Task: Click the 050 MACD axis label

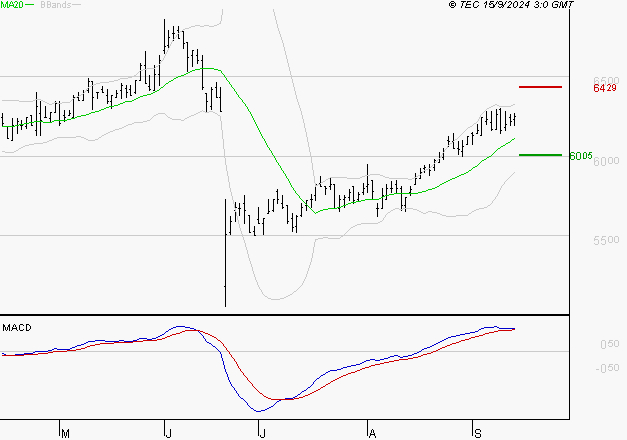Action: pos(609,344)
